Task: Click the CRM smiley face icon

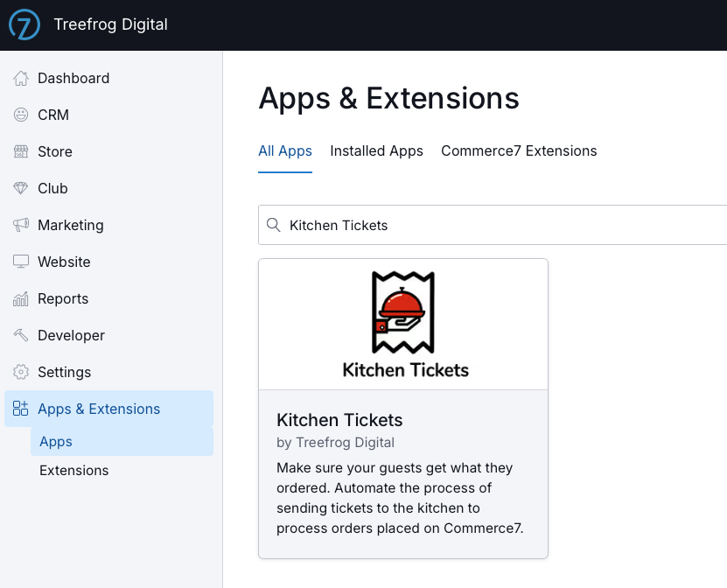Action: point(21,115)
